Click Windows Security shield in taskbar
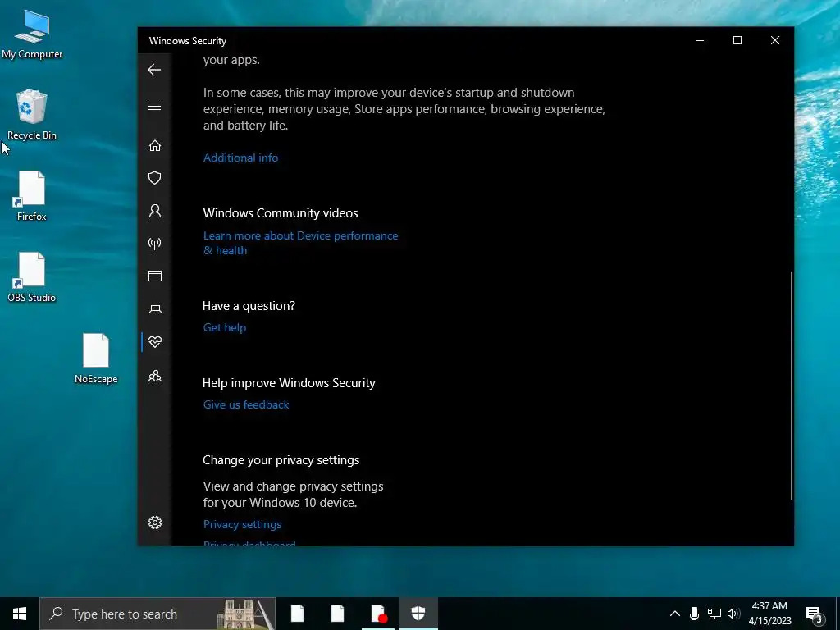Viewport: 840px width, 630px height. 418,614
